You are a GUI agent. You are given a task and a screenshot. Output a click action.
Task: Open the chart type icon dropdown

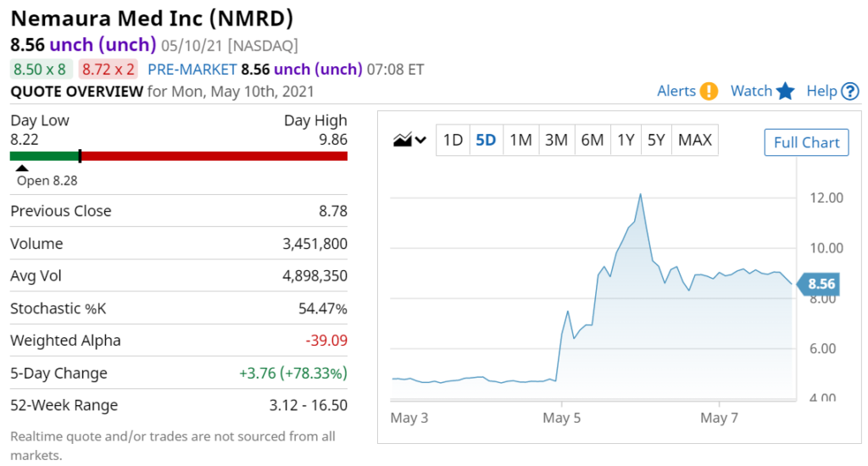tap(409, 140)
